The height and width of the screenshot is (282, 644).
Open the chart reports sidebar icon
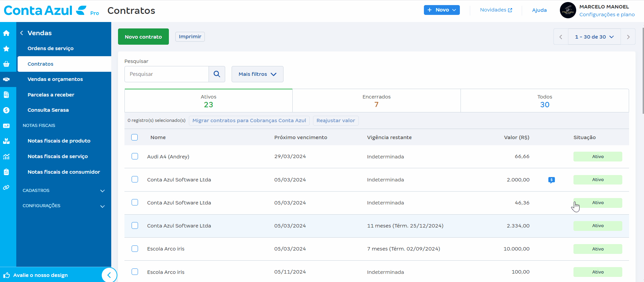click(x=6, y=157)
